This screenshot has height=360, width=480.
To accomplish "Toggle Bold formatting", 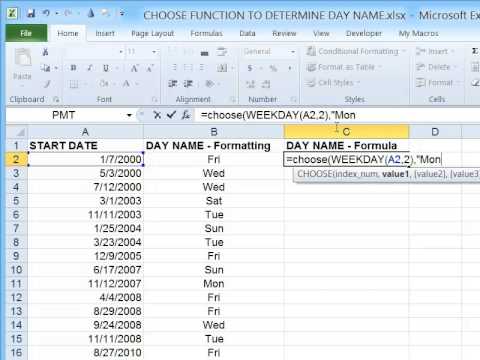I will 74,68.
